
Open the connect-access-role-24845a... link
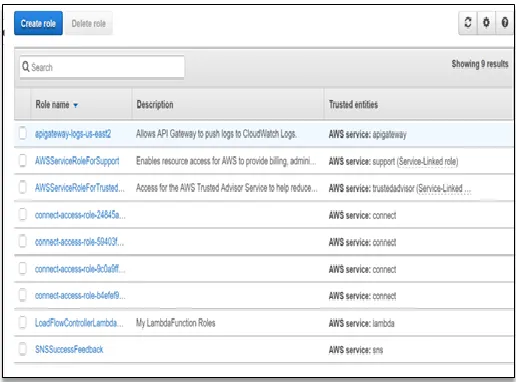[x=80, y=215]
